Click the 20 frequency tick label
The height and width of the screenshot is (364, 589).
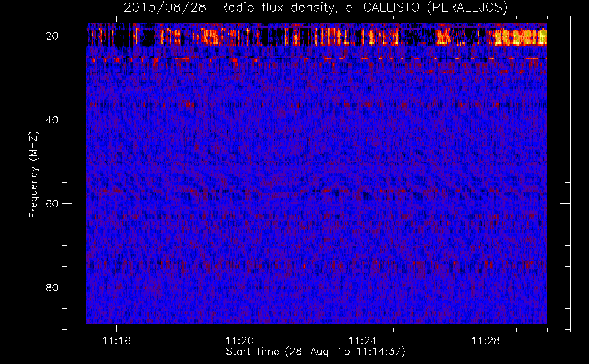(x=52, y=36)
